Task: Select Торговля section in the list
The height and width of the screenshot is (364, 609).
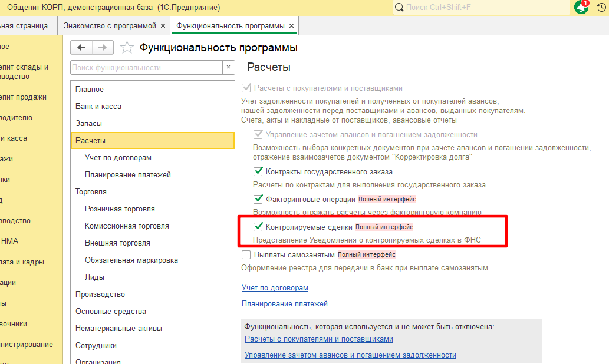Action: (91, 192)
